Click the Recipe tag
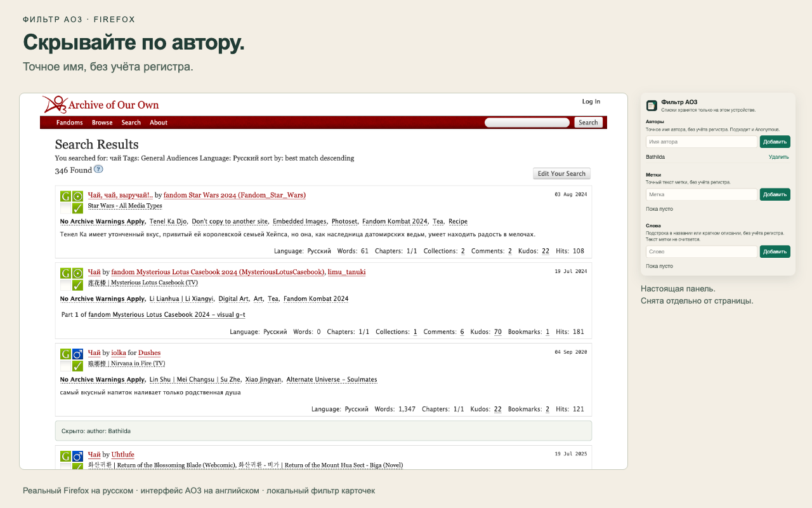This screenshot has width=812, height=508. [458, 222]
